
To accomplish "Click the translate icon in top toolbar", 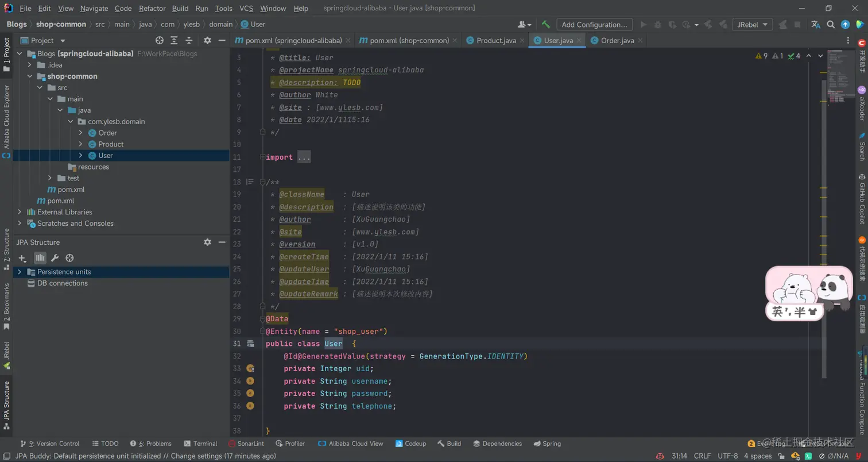I will point(816,25).
